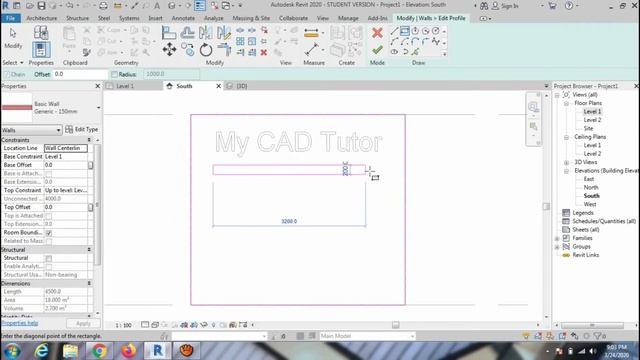This screenshot has width=640, height=360.
Task: Click Properties panel vertical scrollbar
Action: click(x=97, y=204)
